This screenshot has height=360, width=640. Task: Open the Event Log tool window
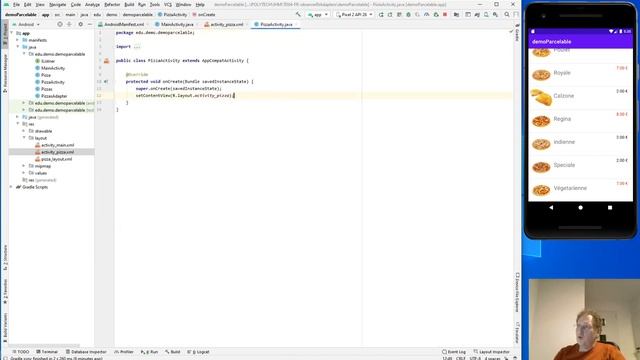point(454,352)
